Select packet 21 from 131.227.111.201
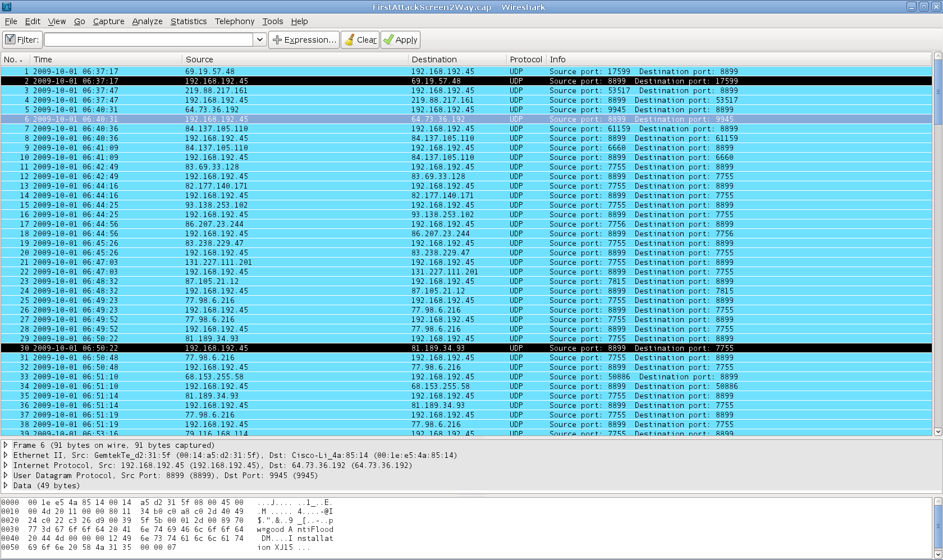 point(466,262)
